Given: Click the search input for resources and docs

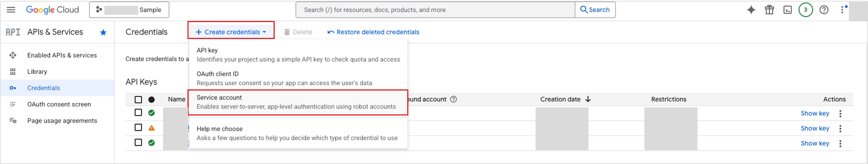Looking at the screenshot, I should coord(435,10).
